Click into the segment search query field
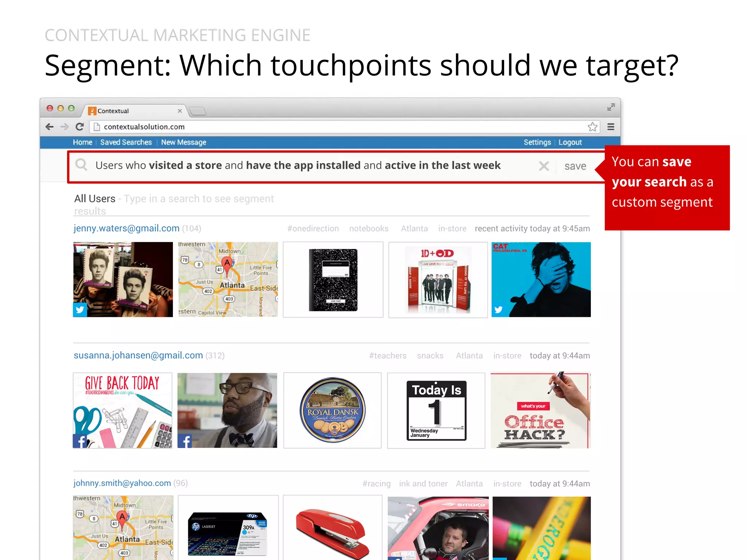Screen dimensions: 747x560 tap(298, 166)
